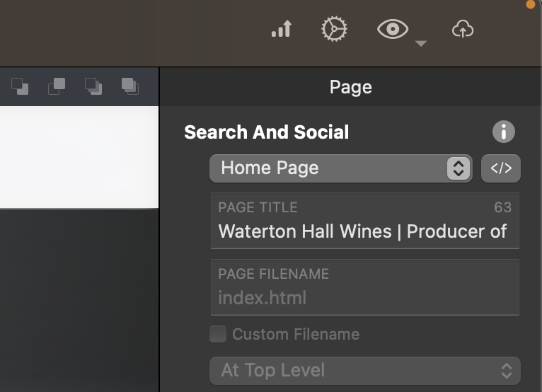Publish using the cloud upload icon

coord(462,30)
